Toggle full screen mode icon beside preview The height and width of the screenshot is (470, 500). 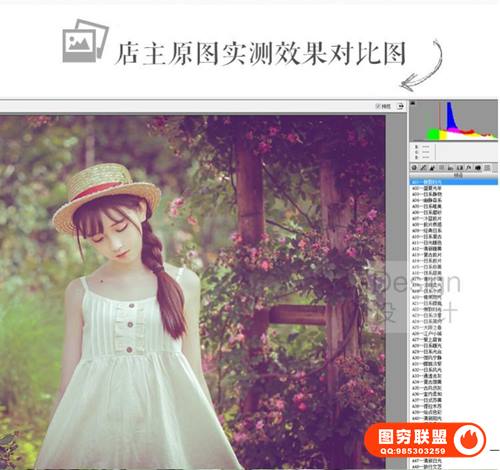point(400,106)
